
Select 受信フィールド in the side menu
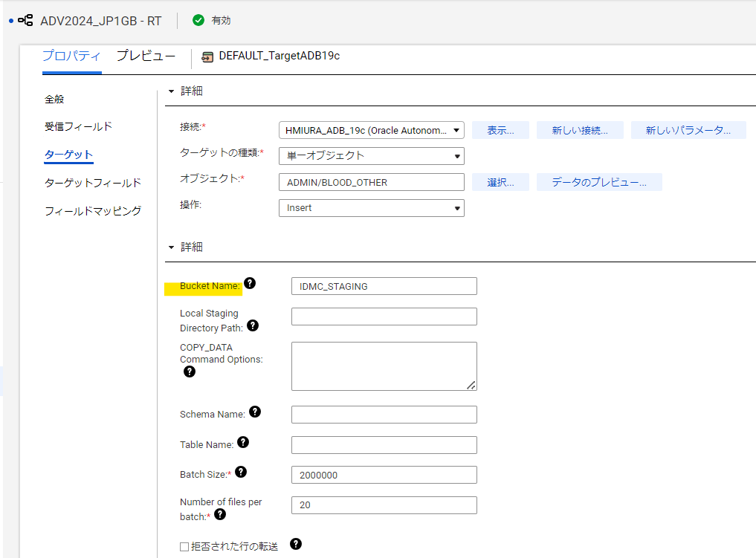tap(79, 127)
